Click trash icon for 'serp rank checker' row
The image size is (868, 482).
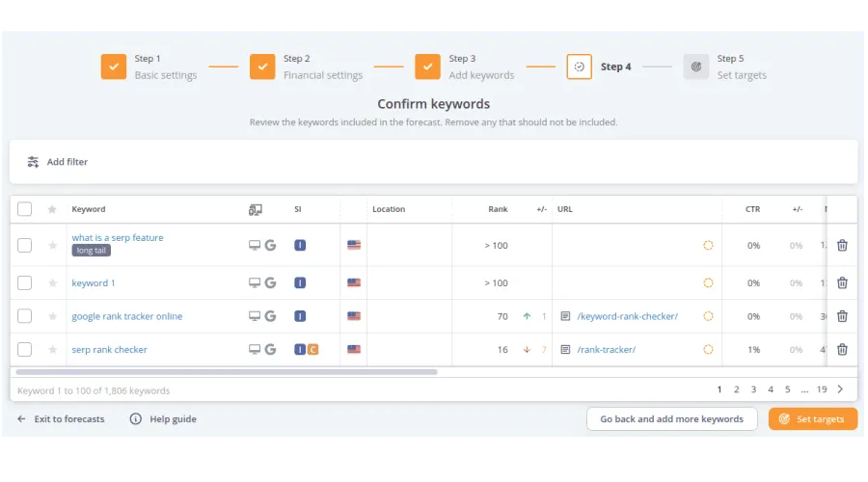pos(842,350)
